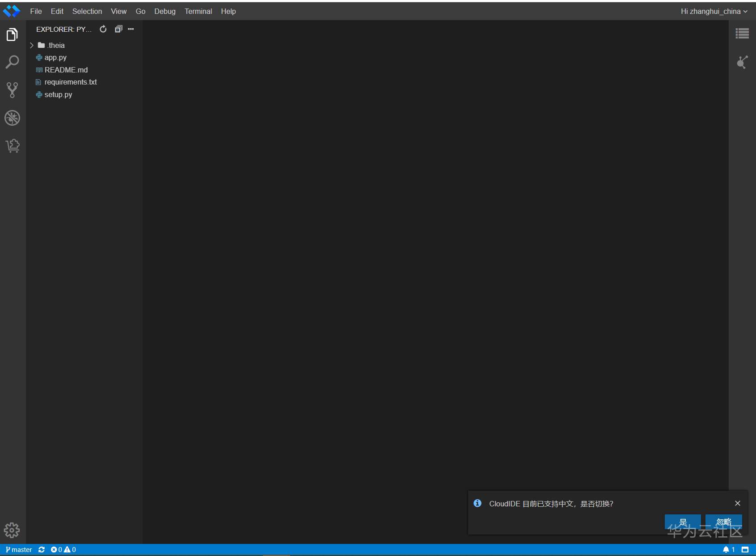Open the Extensions marketplace icon

point(13,146)
